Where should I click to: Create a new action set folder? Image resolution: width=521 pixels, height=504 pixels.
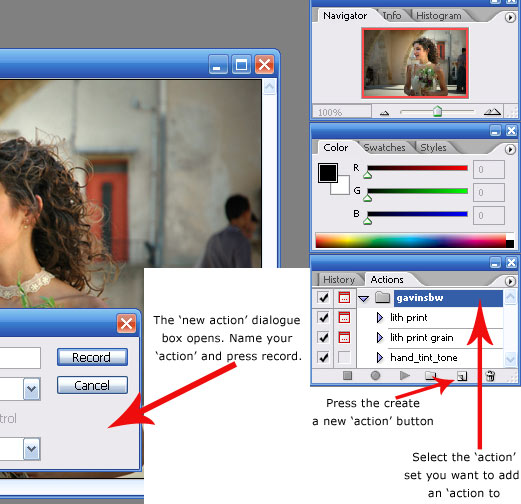click(431, 376)
